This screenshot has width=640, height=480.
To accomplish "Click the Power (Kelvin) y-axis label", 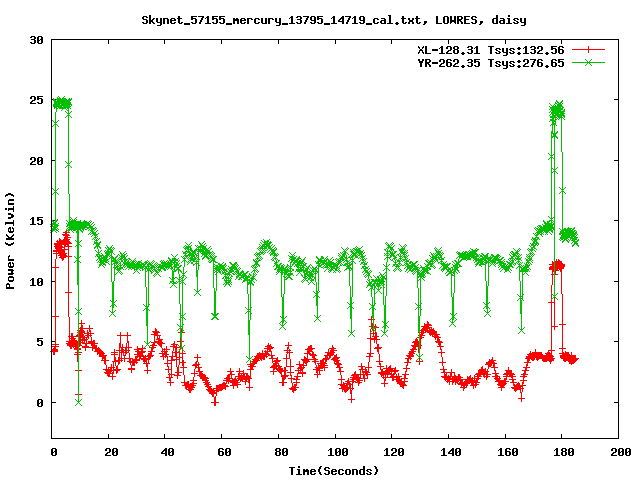I will pyautogui.click(x=10, y=241).
